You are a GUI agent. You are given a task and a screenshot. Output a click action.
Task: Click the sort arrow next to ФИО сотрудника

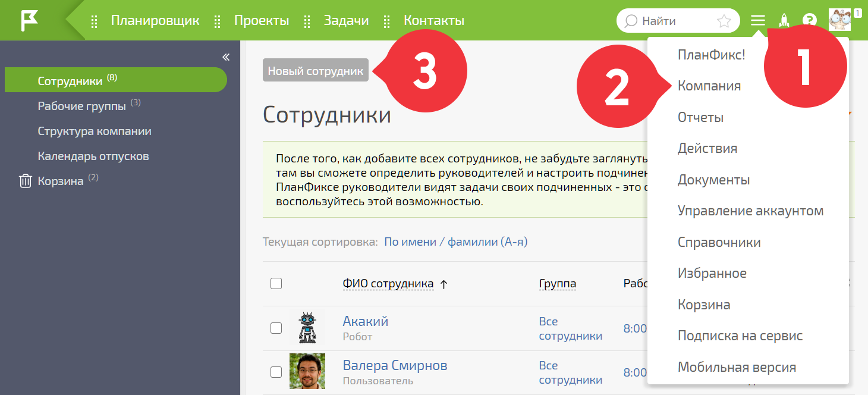tap(444, 284)
